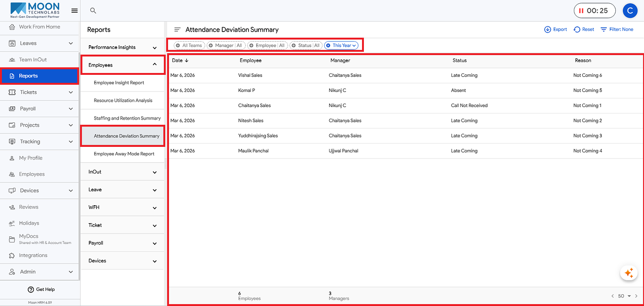The width and height of the screenshot is (644, 306).
Task: Go to the previous page arrow
Action: (x=612, y=296)
